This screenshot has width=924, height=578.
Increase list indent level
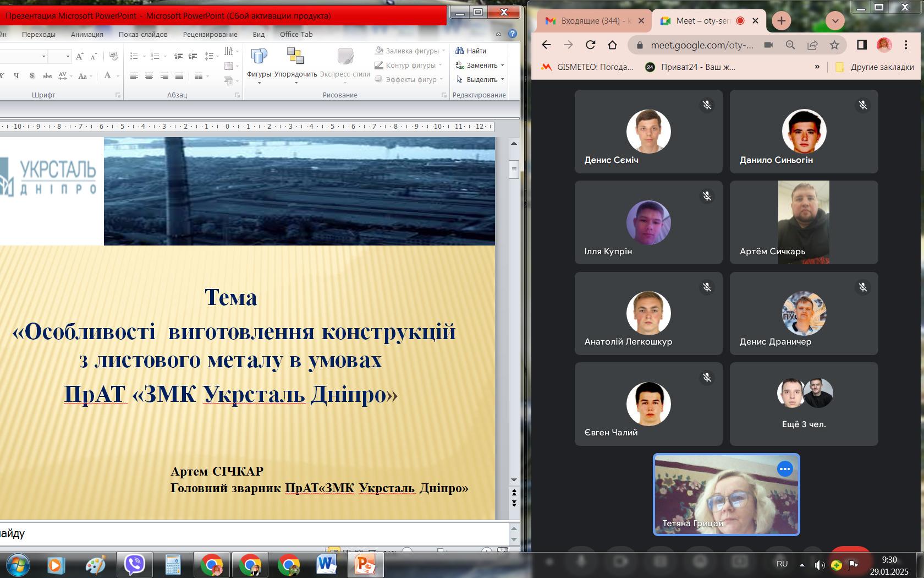pyautogui.click(x=193, y=56)
